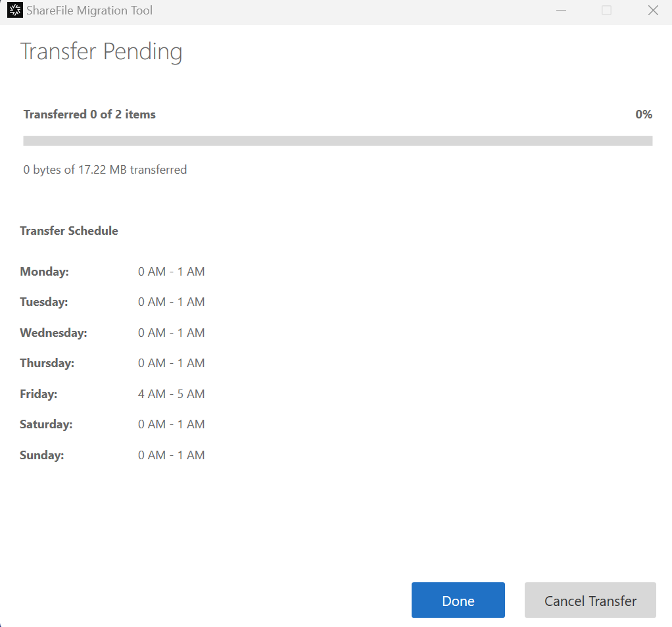Click Monday's 0 AM - 1 AM time
This screenshot has height=627, width=672.
(172, 272)
